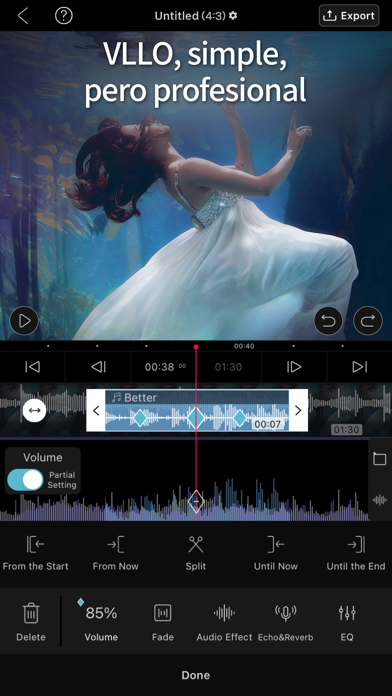Step forward one frame
Screen dimensions: 392x696
[x=294, y=367]
